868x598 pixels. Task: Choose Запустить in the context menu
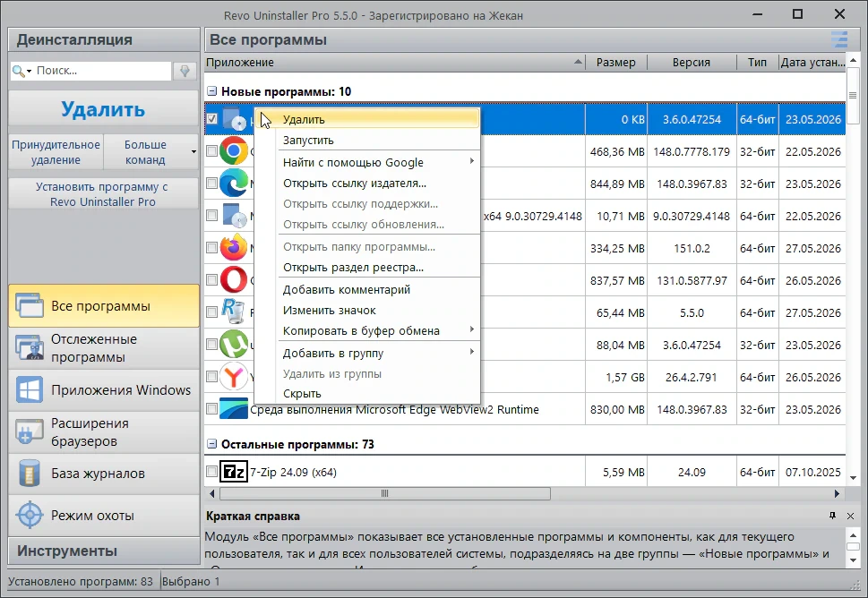[367, 140]
